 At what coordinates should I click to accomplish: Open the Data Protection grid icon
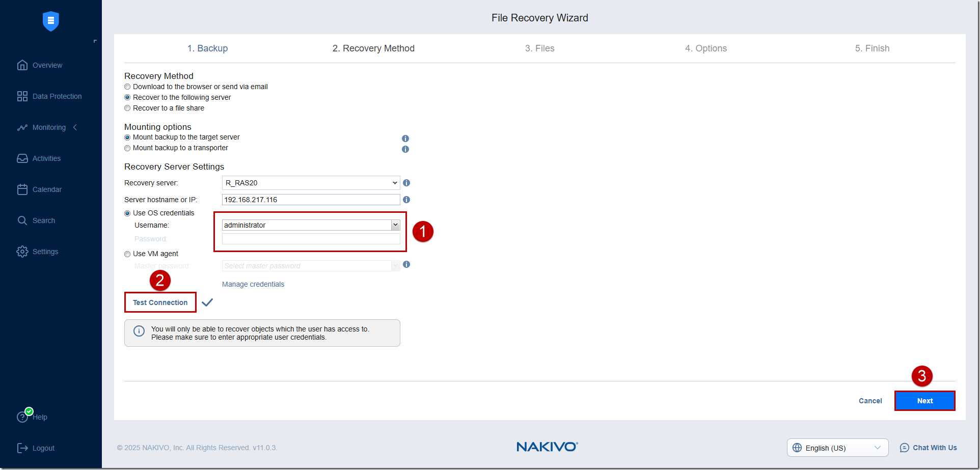click(22, 96)
